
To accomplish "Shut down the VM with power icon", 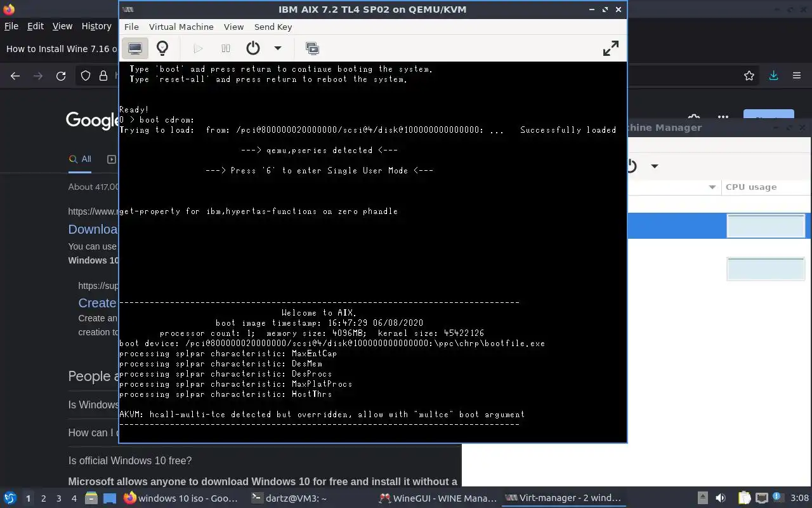I will coord(253,48).
